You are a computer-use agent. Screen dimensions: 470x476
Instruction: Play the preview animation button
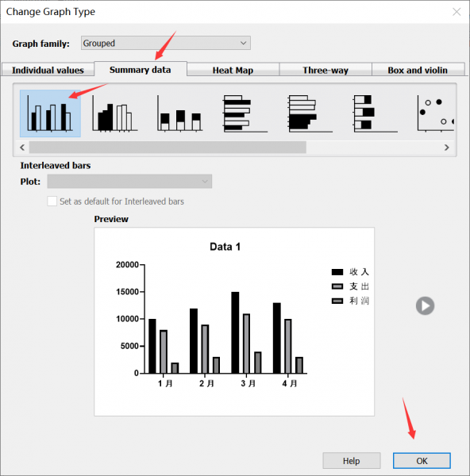coord(425,305)
